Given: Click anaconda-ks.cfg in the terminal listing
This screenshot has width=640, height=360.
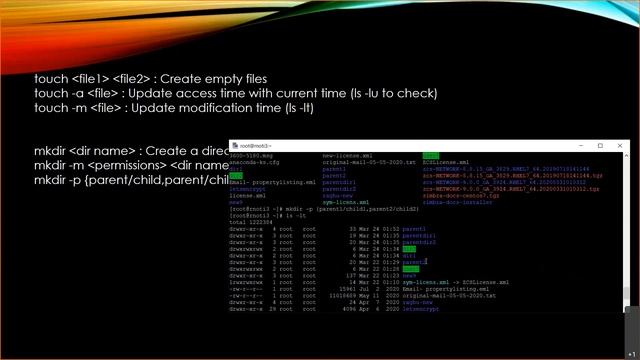Looking at the screenshot, I should point(254,162).
